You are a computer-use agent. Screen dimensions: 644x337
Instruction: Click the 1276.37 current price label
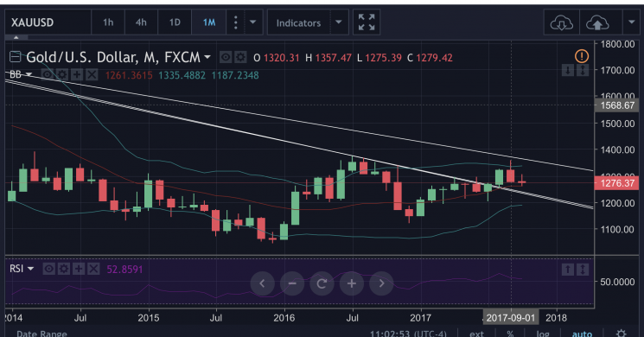(x=618, y=182)
